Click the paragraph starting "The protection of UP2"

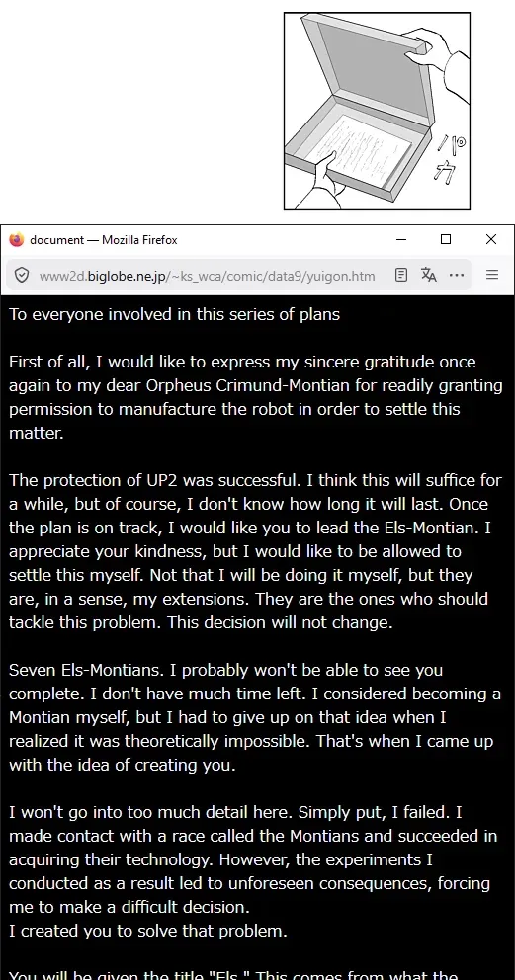point(256,552)
